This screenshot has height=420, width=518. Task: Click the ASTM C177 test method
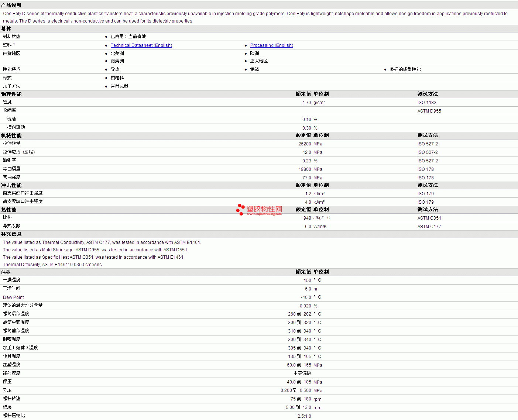click(x=429, y=227)
